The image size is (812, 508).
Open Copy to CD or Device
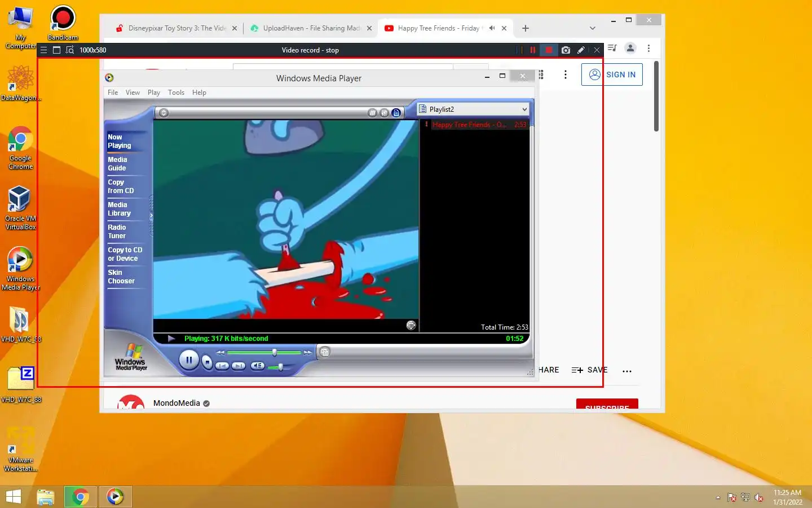tap(125, 254)
